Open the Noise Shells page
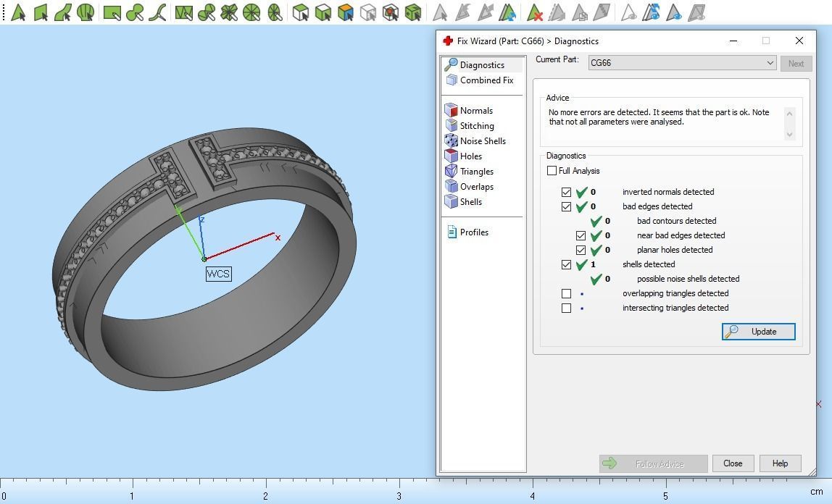 (x=475, y=141)
